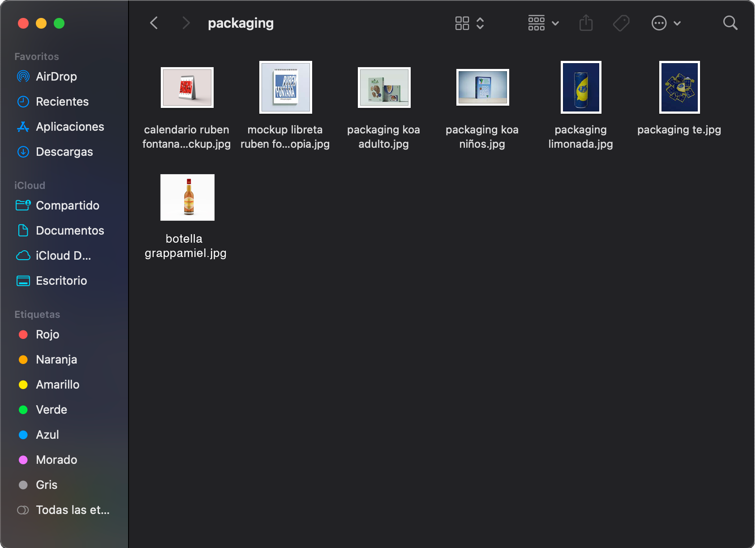The image size is (756, 548).
Task: Open the search magnifier icon
Action: pyautogui.click(x=730, y=23)
